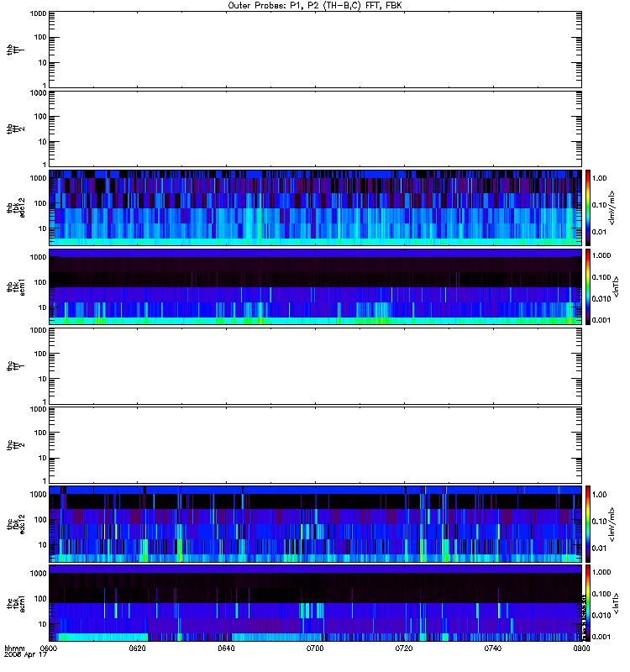Click the 100 y-tick of thb fff 2 panel
This screenshot has width=630, height=672.
click(40, 117)
